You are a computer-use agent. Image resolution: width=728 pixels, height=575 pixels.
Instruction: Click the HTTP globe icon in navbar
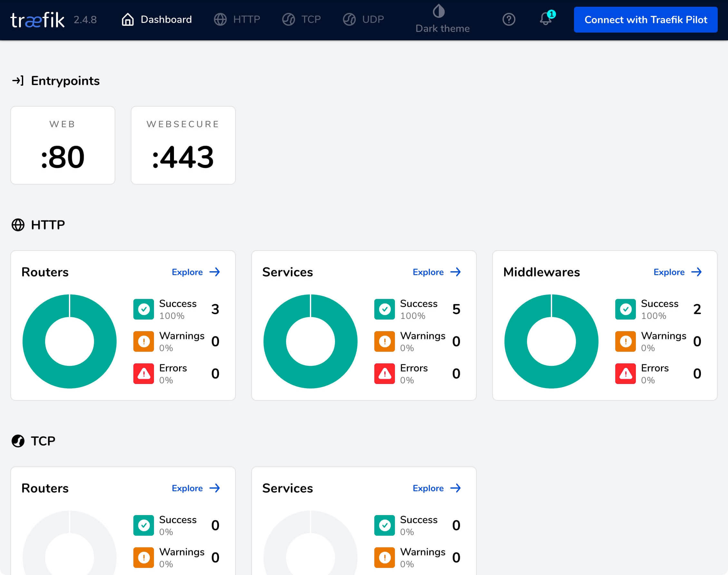221,20
